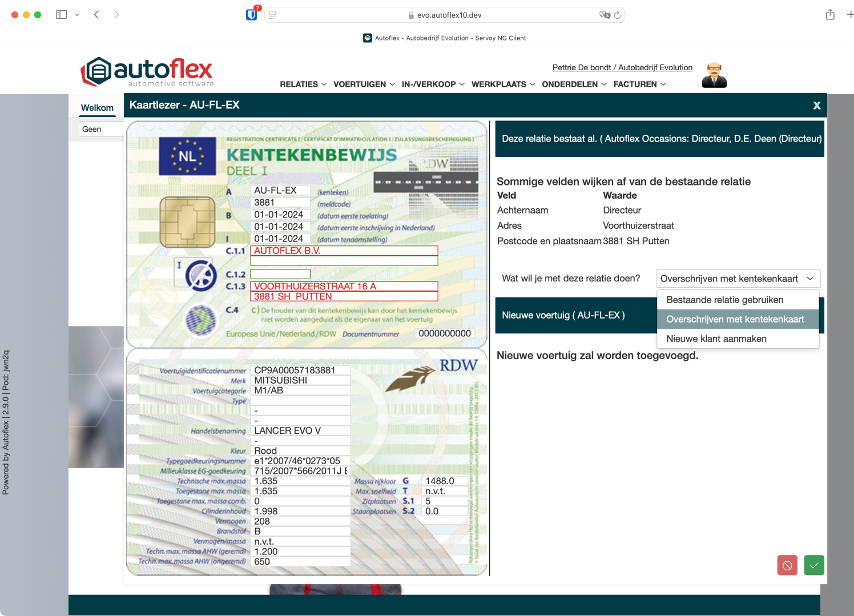This screenshot has width=854, height=616.
Task: Open the RELATIES menu
Action: pyautogui.click(x=303, y=84)
